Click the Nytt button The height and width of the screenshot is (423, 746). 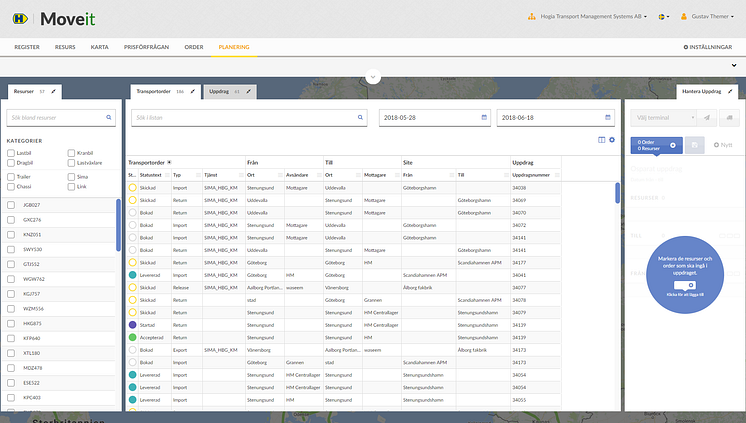(x=723, y=145)
